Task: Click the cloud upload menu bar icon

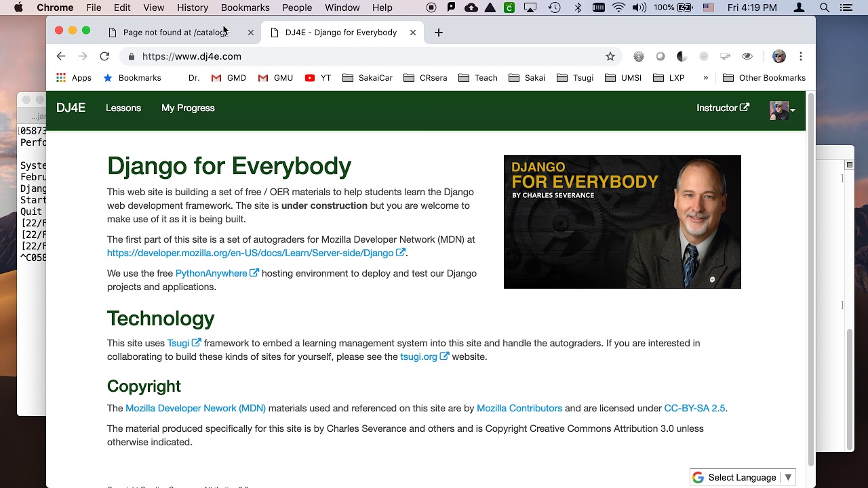Action: 471,7
